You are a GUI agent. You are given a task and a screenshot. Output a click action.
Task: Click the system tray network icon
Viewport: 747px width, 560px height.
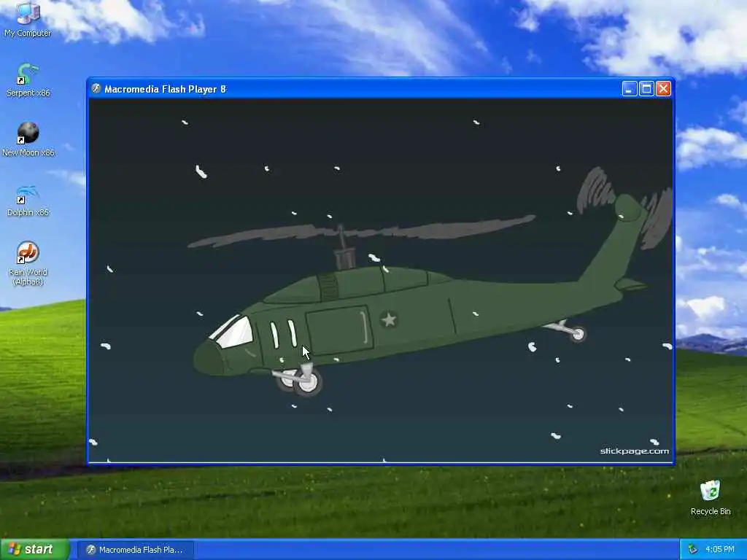[693, 549]
